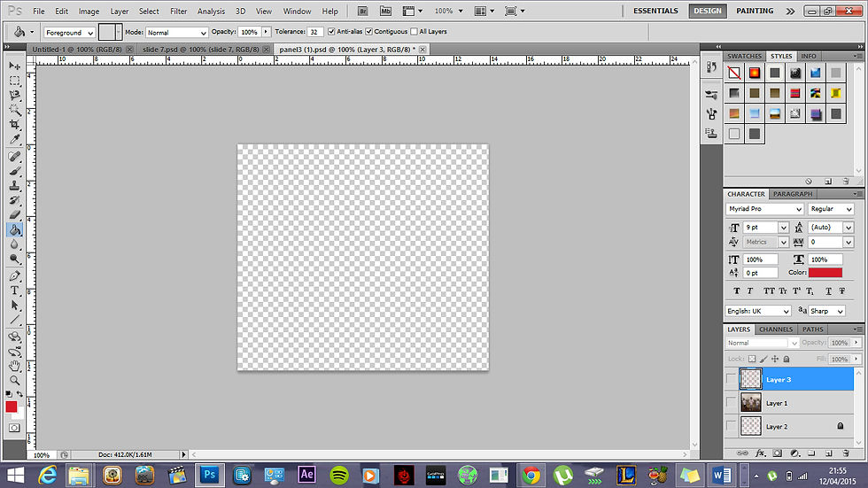Switch to the Paragraph tab
The height and width of the screenshot is (488, 868).
pos(793,194)
